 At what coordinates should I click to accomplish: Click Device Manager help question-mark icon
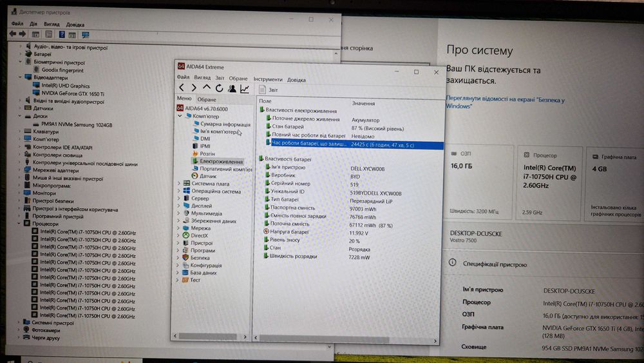point(62,35)
